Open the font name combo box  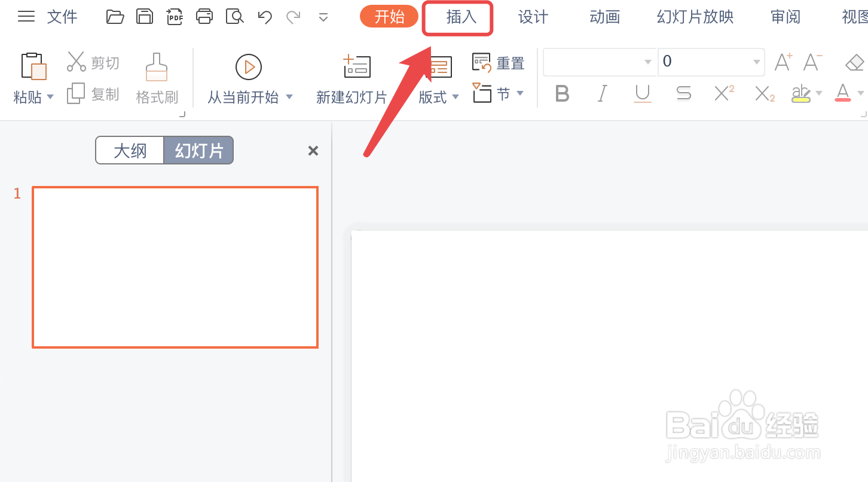600,62
